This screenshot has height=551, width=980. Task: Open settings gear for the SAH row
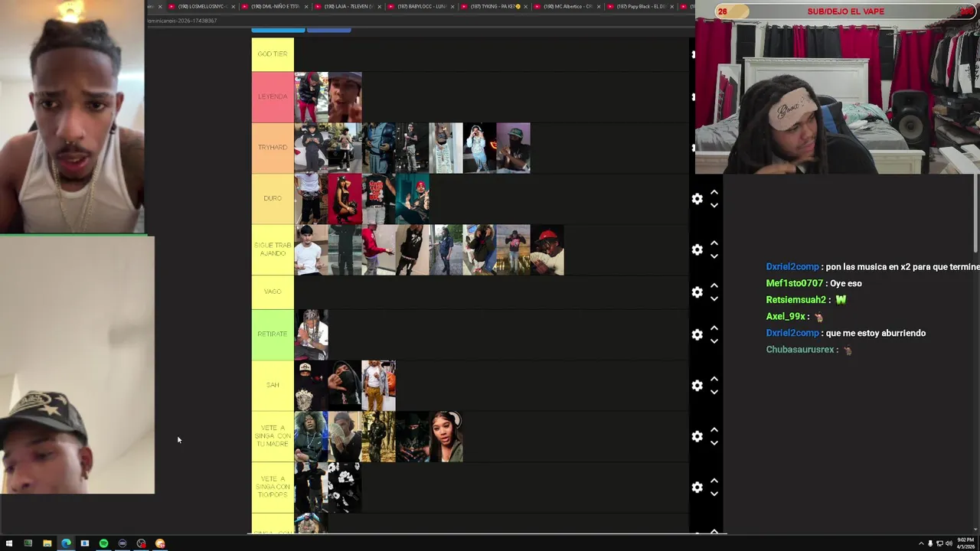click(697, 386)
